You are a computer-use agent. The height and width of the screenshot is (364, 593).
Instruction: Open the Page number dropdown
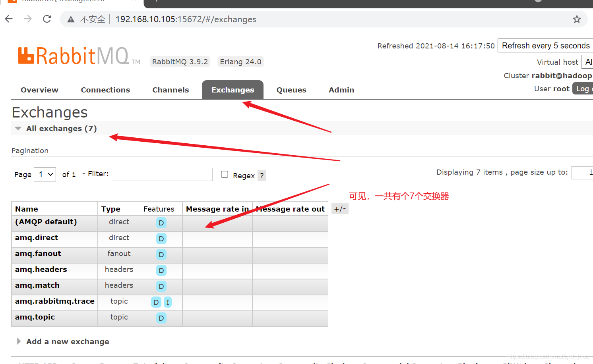[x=45, y=174]
